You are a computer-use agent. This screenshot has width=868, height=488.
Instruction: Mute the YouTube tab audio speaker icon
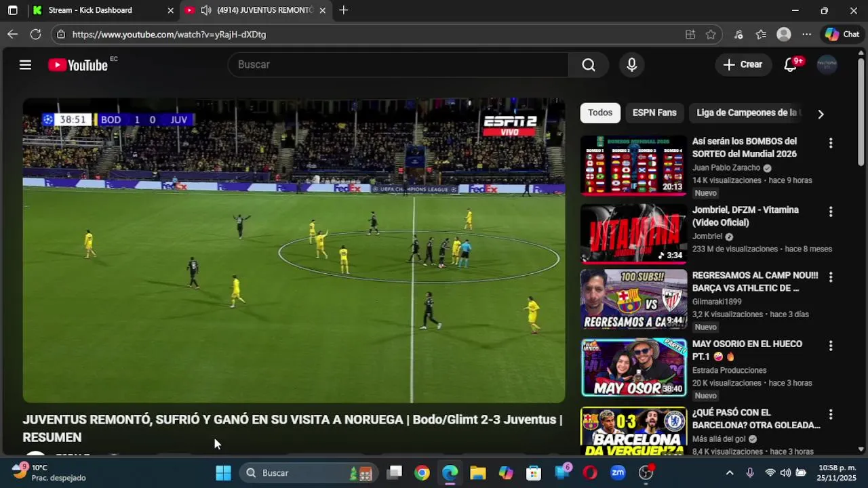(x=205, y=10)
